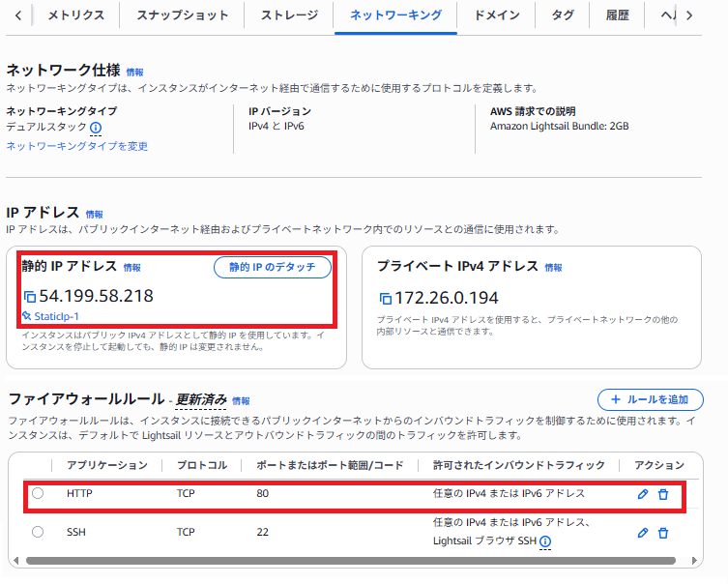Click Amazon Lightsail Bundle: 2GB text

560,127
